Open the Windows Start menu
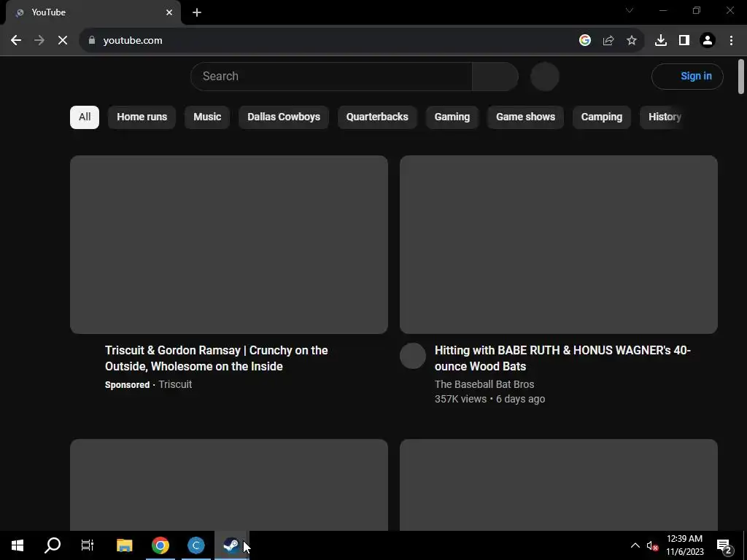747x560 pixels. pyautogui.click(x=18, y=545)
